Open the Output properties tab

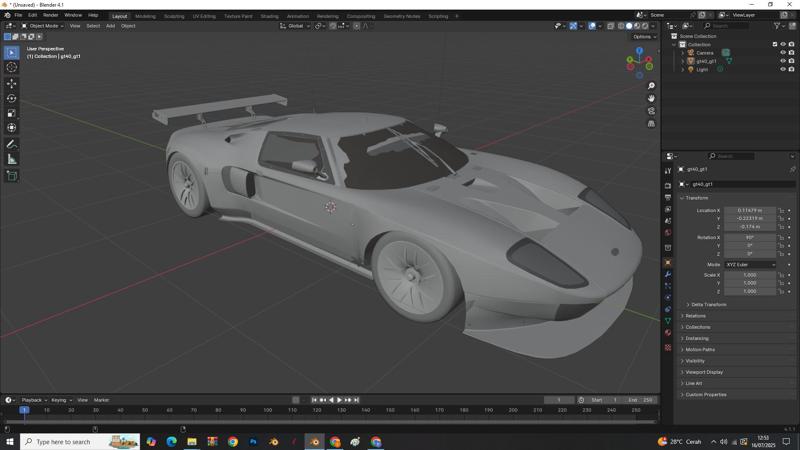coord(668,197)
